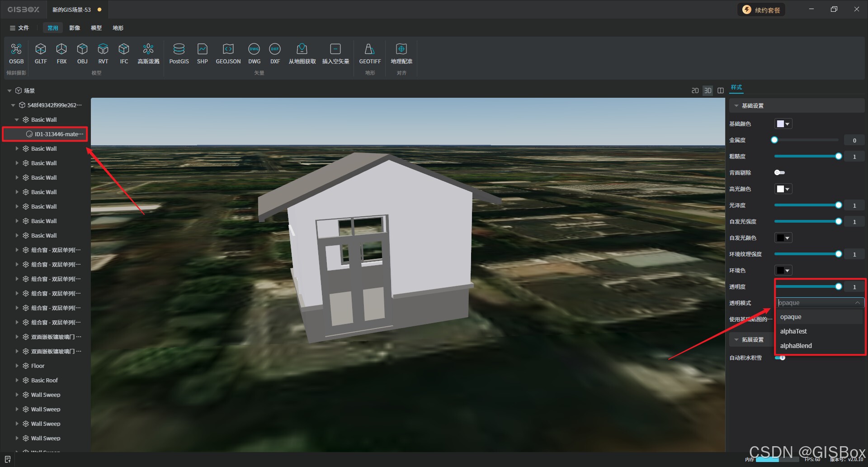Connect a PostGIS vector source
868x467 pixels.
[x=179, y=53]
